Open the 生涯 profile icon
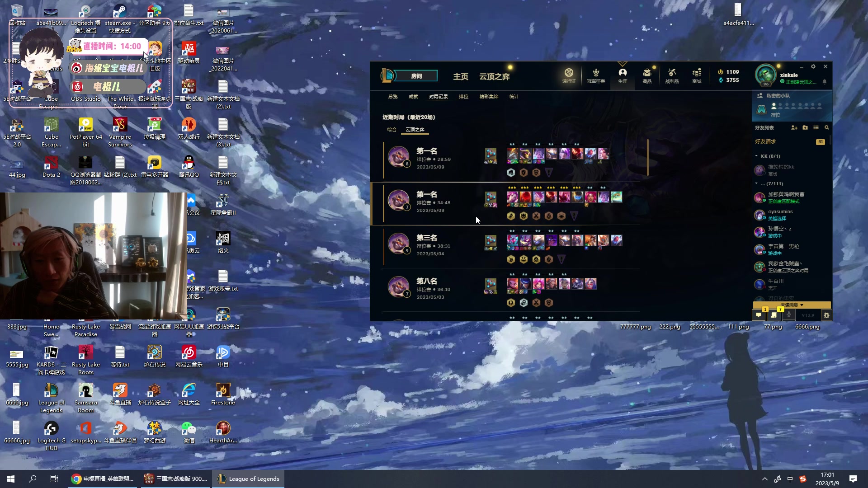The image size is (868, 488). tap(623, 75)
